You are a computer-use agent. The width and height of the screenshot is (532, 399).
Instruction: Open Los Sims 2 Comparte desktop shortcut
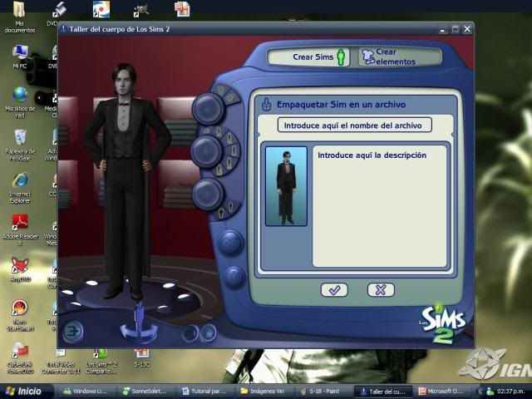point(101,362)
